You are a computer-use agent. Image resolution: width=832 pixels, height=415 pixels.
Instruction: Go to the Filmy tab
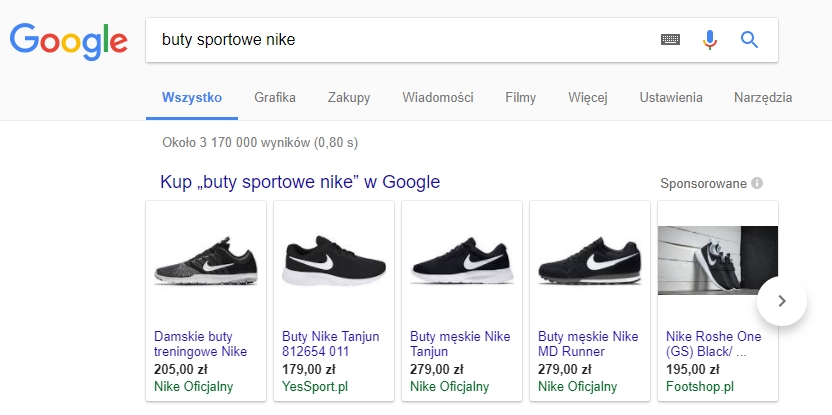point(521,98)
